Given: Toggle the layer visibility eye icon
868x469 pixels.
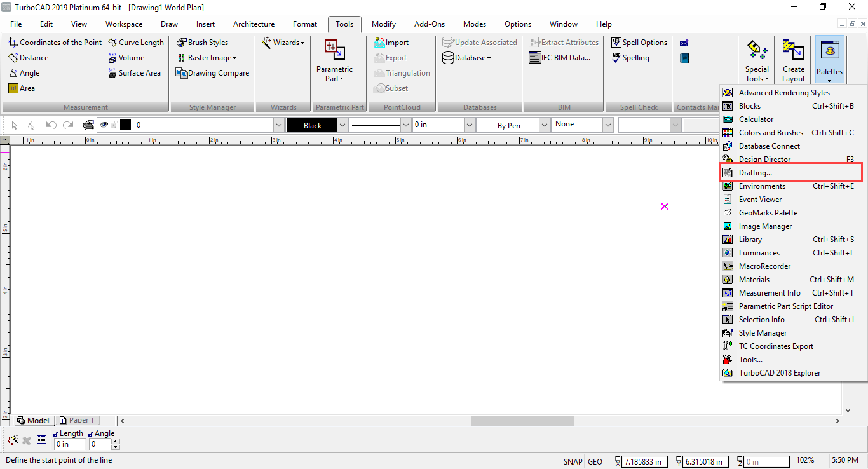Looking at the screenshot, I should [x=104, y=125].
